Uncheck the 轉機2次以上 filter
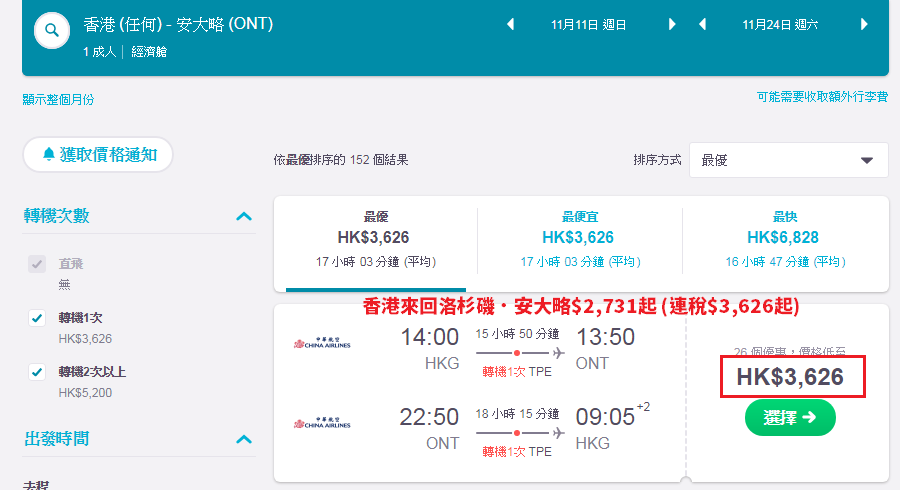Screen dimensions: 900x490 pos(37,372)
